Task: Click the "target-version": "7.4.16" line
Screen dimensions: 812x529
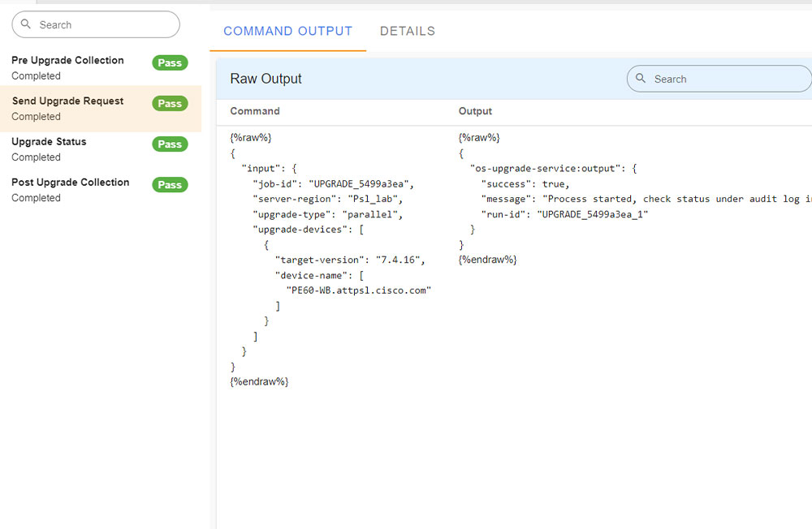Action: 350,260
